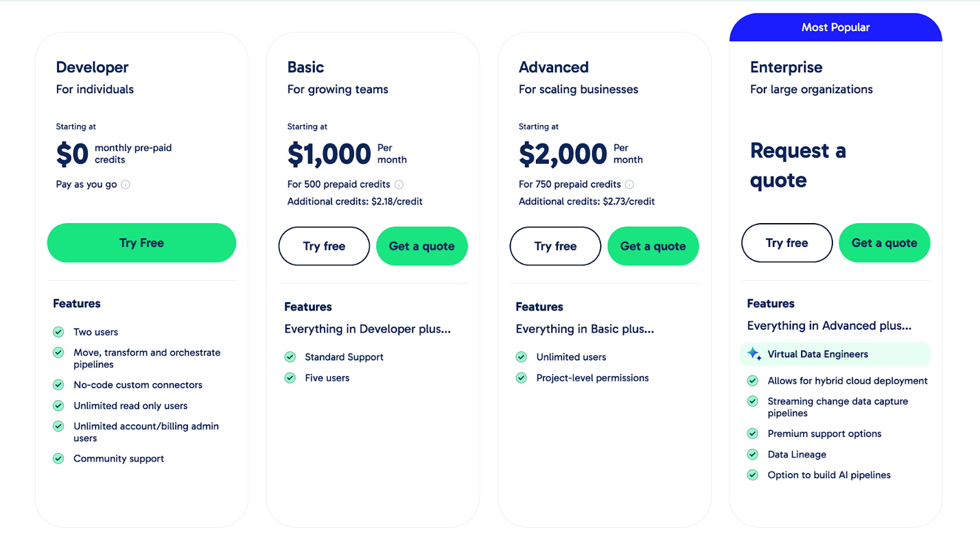Click info icon next to 500 prepaid credits

399,184
